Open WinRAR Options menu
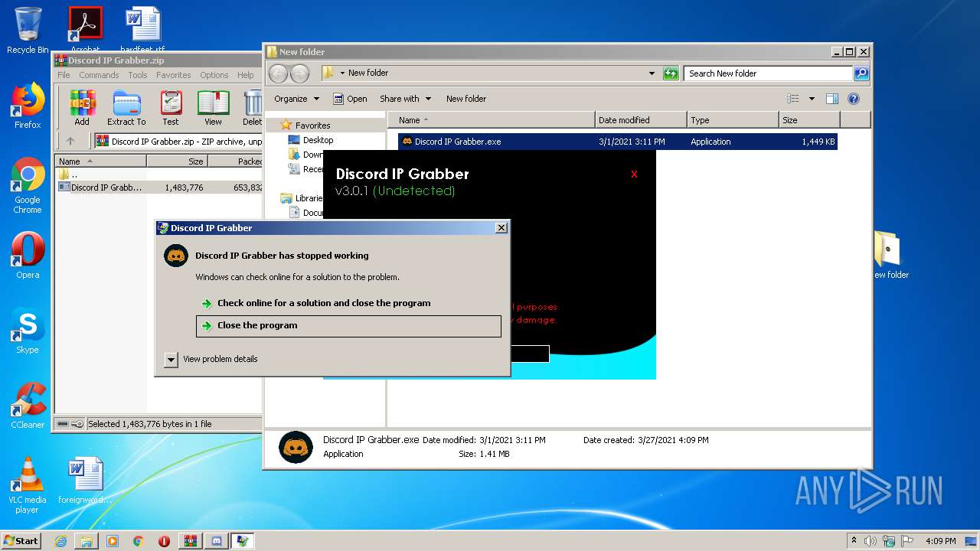 214,75
